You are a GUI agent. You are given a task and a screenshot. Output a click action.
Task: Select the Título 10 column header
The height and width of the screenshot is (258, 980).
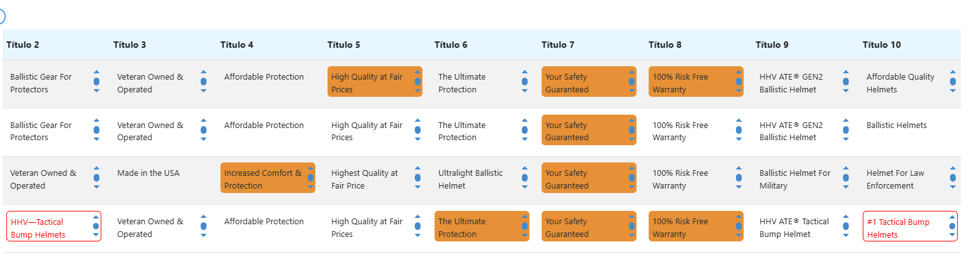pos(882,45)
